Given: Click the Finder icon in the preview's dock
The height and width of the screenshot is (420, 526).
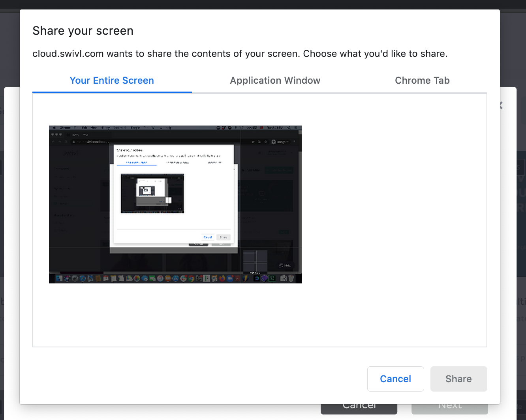Looking at the screenshot, I should [59, 278].
